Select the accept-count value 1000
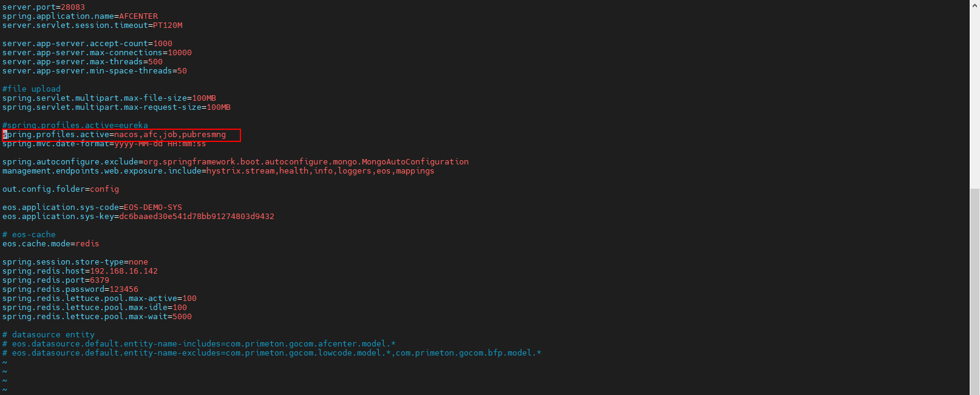This screenshot has height=395, width=980. coord(163,44)
